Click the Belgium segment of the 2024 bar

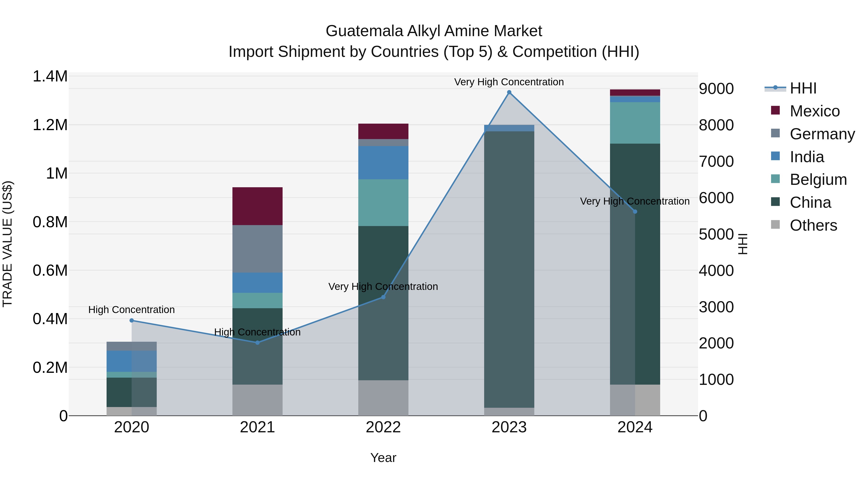click(635, 123)
